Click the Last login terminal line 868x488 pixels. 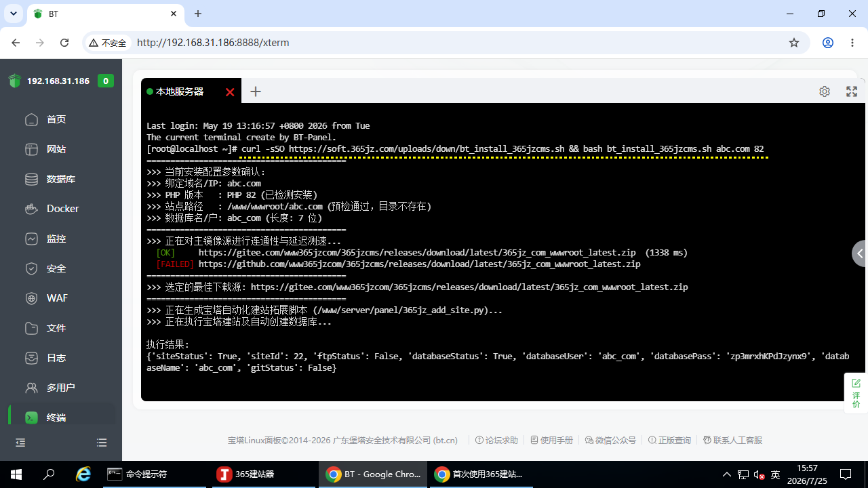(258, 126)
